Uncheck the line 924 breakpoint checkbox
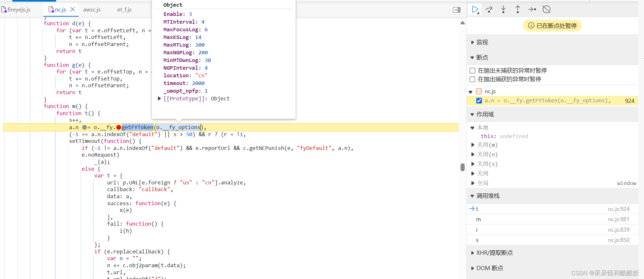This screenshot has height=279, width=644. (x=479, y=101)
